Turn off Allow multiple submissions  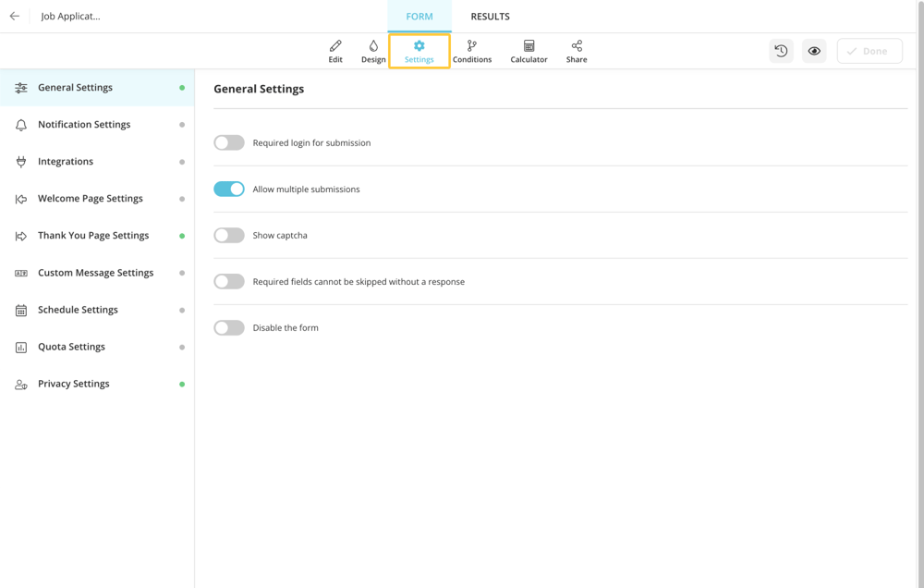point(229,189)
